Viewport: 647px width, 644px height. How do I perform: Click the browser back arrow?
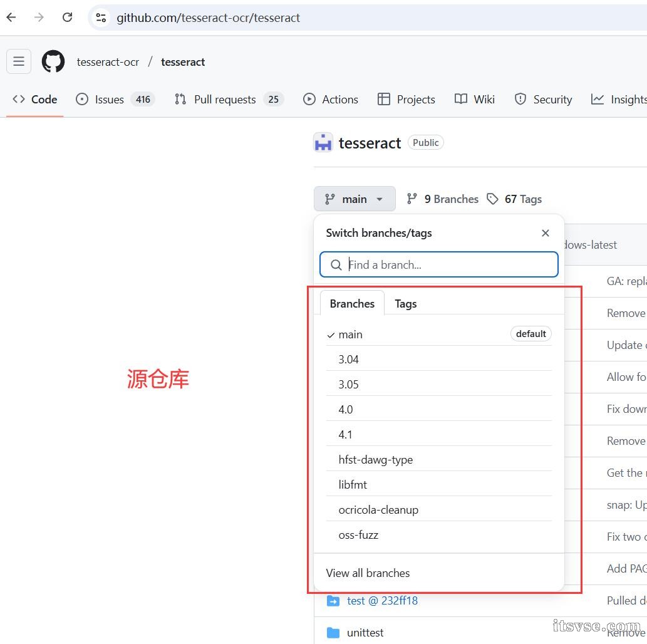11,18
